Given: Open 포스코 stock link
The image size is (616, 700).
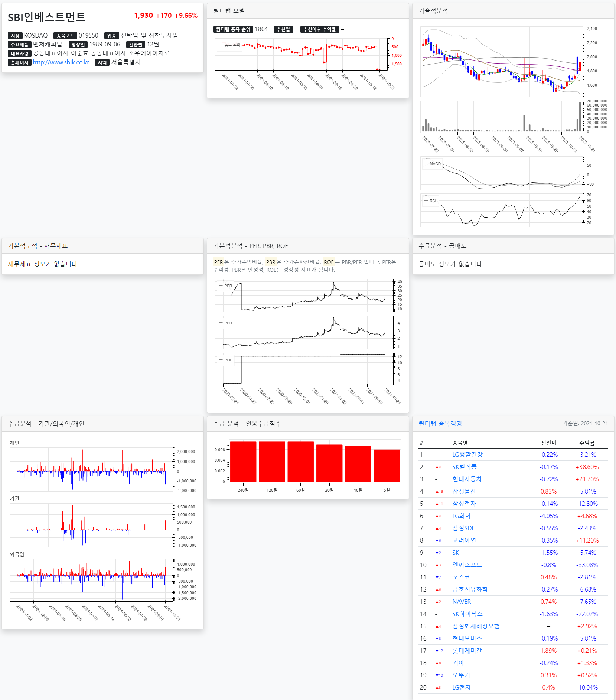Looking at the screenshot, I should (x=461, y=577).
